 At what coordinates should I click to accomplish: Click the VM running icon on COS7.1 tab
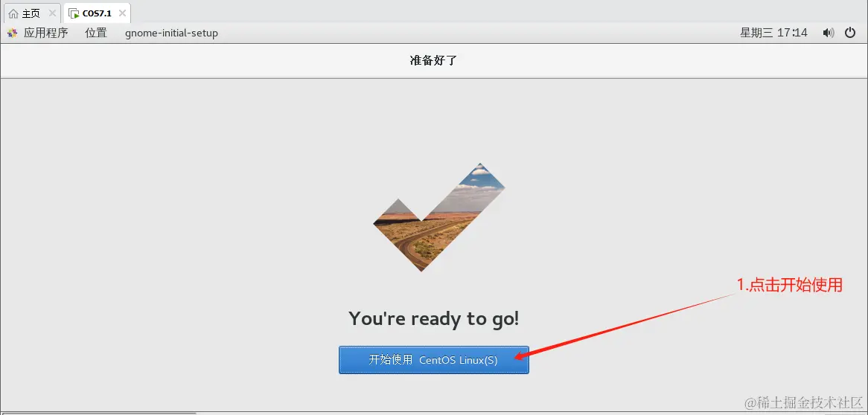[74, 13]
